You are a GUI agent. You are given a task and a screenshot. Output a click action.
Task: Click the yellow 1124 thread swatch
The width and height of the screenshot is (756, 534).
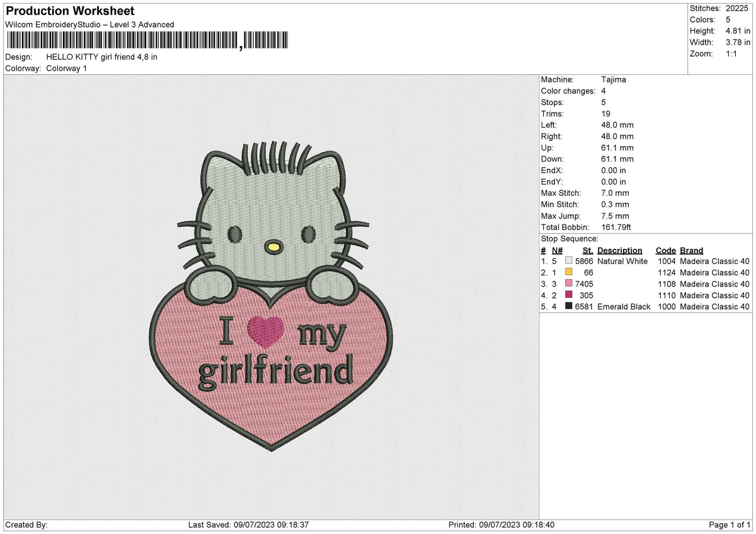pyautogui.click(x=569, y=272)
